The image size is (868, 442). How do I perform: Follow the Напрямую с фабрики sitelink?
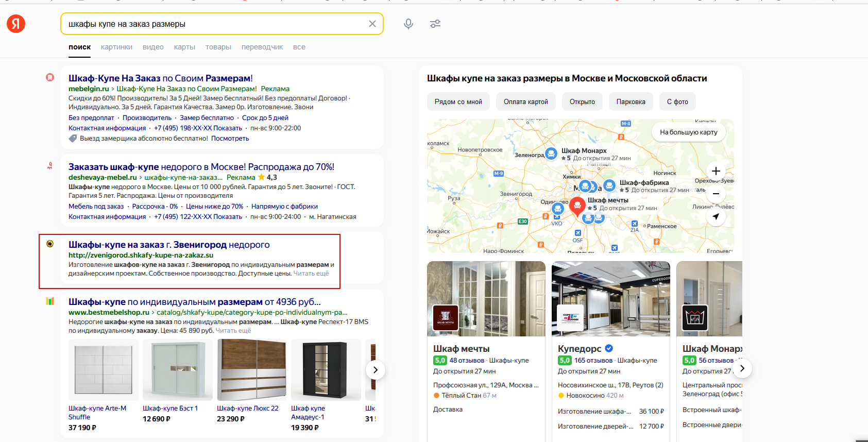click(284, 207)
